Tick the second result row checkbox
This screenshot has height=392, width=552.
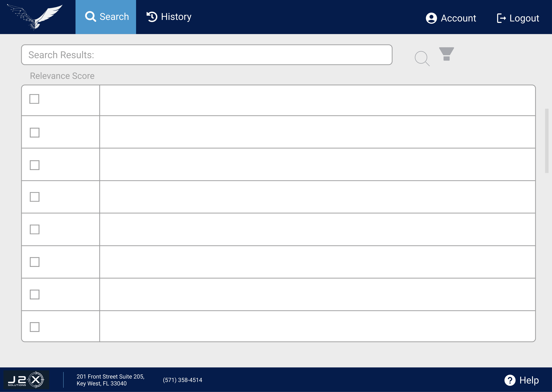click(34, 133)
